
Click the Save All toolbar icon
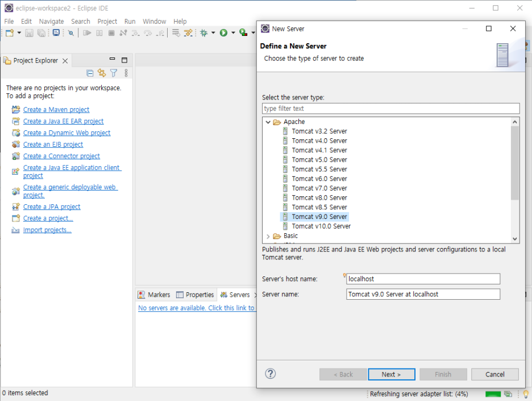41,33
